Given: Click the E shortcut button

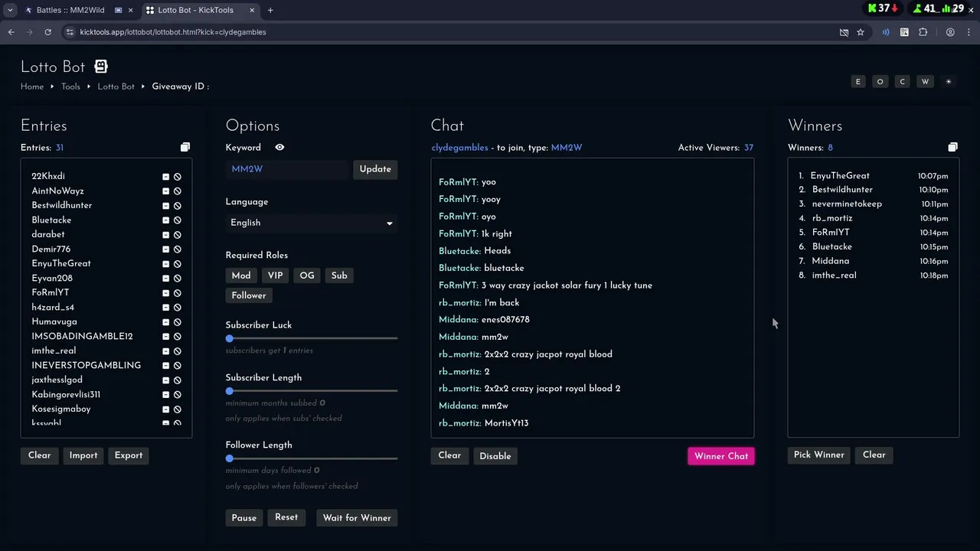Looking at the screenshot, I should click(858, 82).
